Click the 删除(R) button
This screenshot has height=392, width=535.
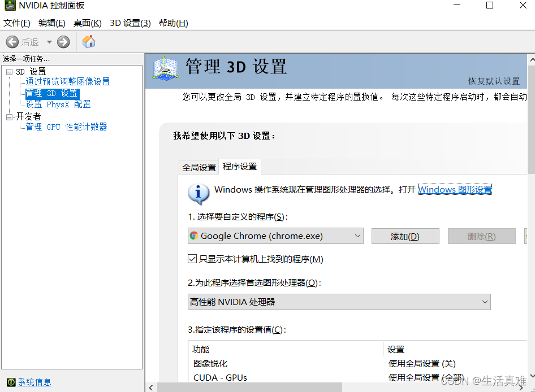point(481,236)
